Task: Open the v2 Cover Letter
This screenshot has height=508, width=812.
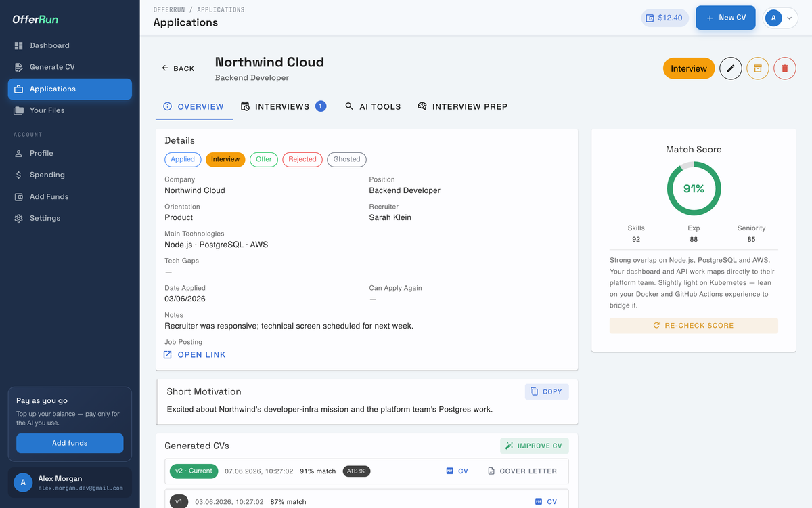Action: (x=522, y=471)
